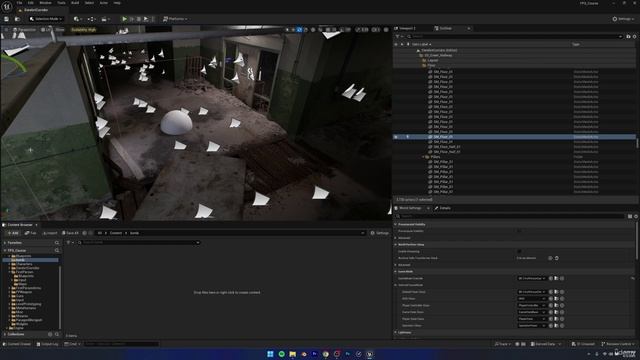This screenshot has width=640, height=360.
Task: Collapse the World Partition Setup section
Action: click(396, 245)
